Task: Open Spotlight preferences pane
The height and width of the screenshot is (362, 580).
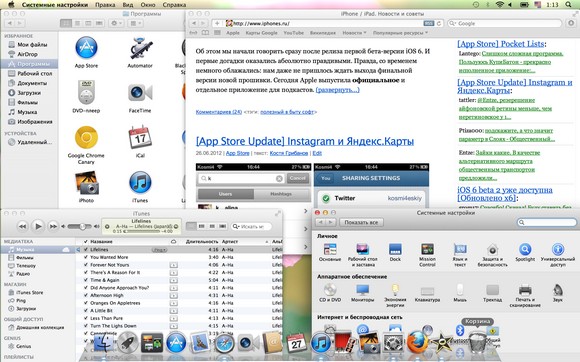Action: pyautogui.click(x=525, y=249)
